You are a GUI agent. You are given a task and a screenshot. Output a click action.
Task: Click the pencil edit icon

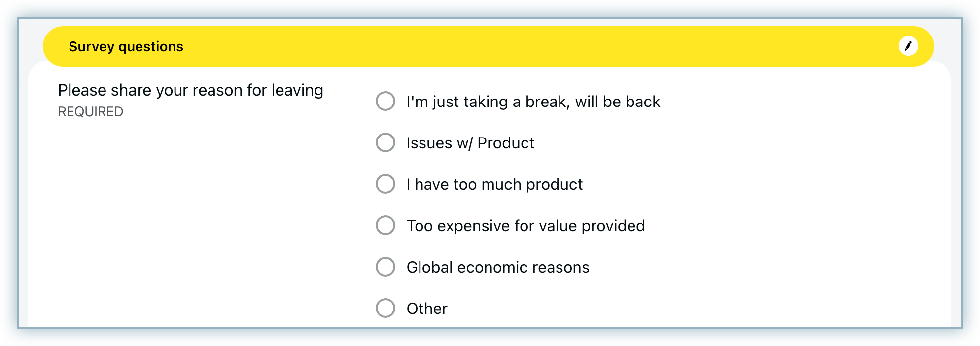point(908,46)
